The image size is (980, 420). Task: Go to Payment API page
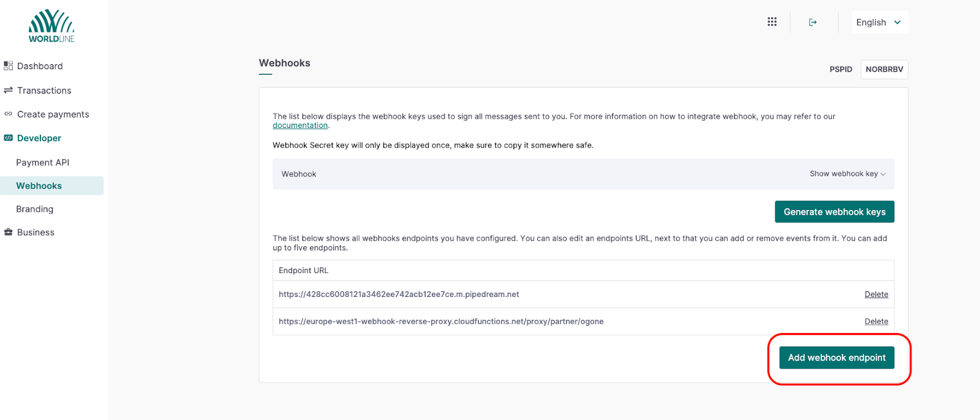pyautogui.click(x=43, y=163)
